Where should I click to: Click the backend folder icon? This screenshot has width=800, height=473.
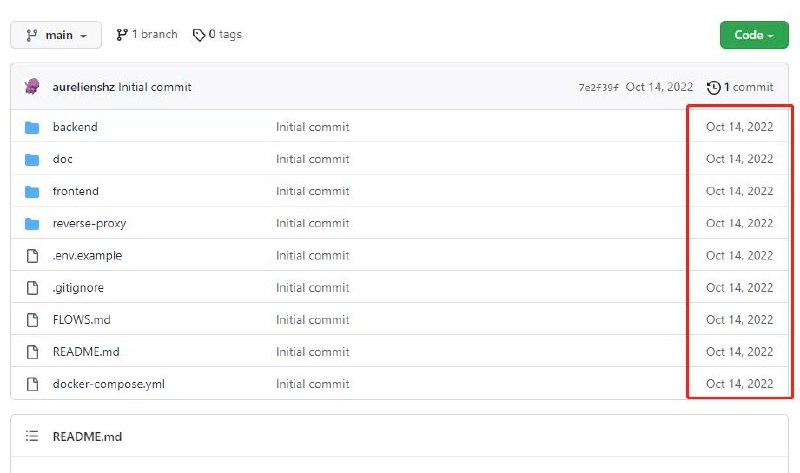[32, 127]
